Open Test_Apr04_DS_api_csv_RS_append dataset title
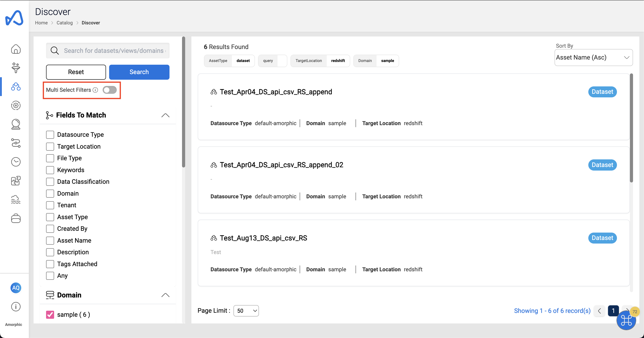Screen dimensions: 644x338 tap(276, 92)
